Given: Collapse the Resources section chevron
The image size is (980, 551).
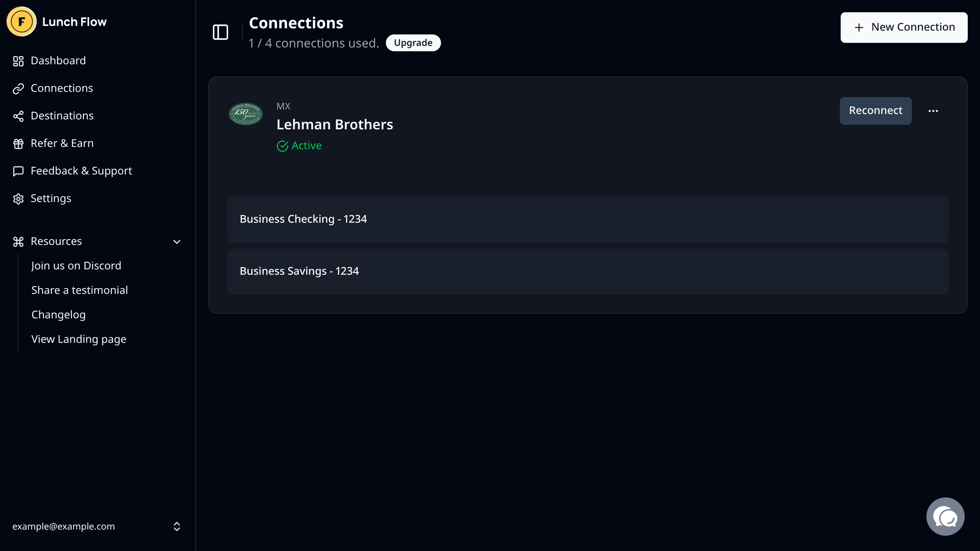Looking at the screenshot, I should point(177,242).
